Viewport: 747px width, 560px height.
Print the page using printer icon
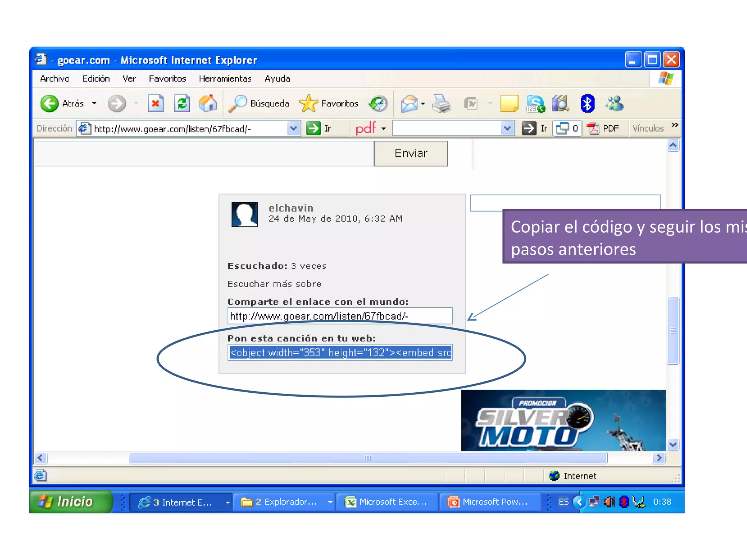(x=441, y=104)
